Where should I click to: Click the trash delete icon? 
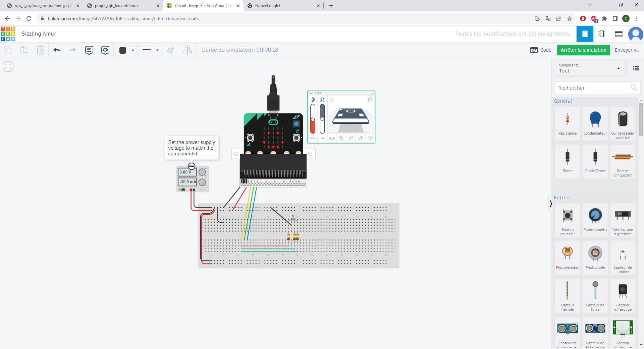(x=40, y=50)
